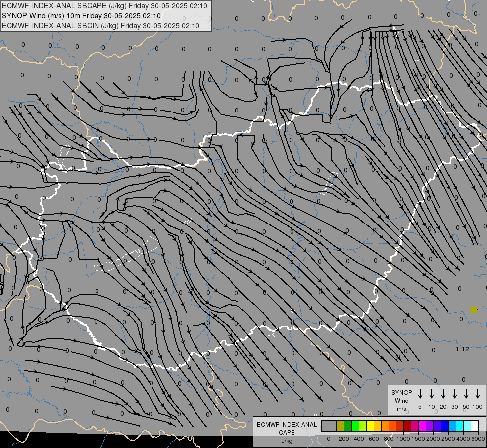Select the magenta CAPE swatch
Screen dimensions: 487x448
pos(423,426)
